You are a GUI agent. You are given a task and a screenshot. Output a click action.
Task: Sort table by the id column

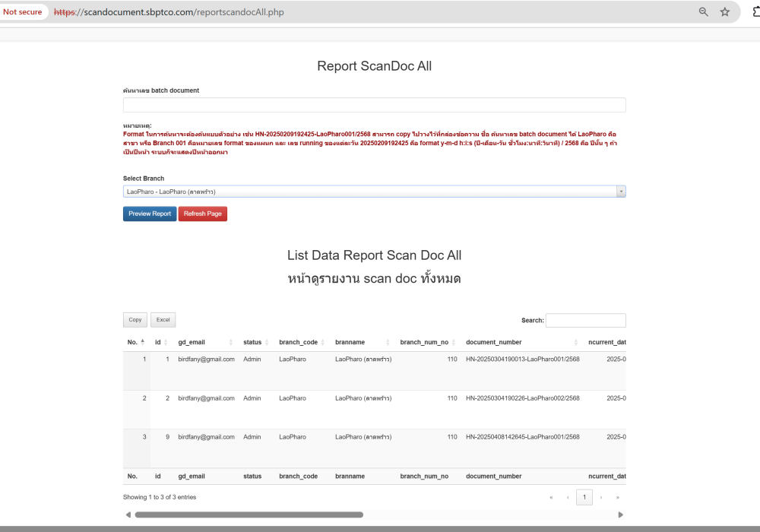pos(160,342)
